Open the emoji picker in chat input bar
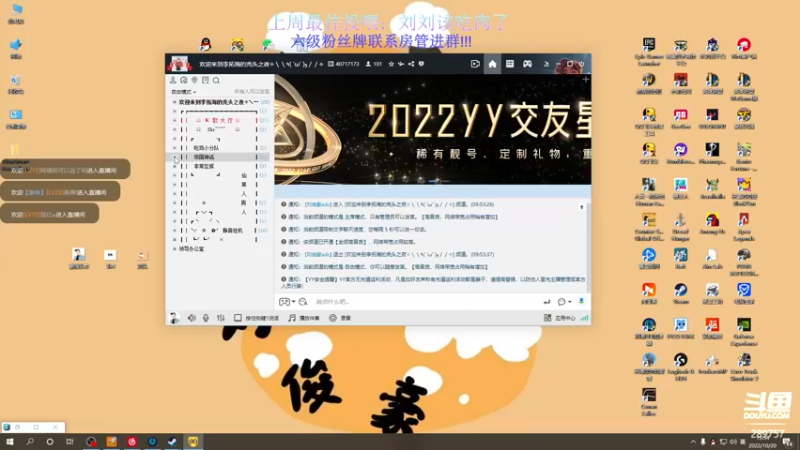Viewport: 800px width, 450px height. click(x=284, y=302)
